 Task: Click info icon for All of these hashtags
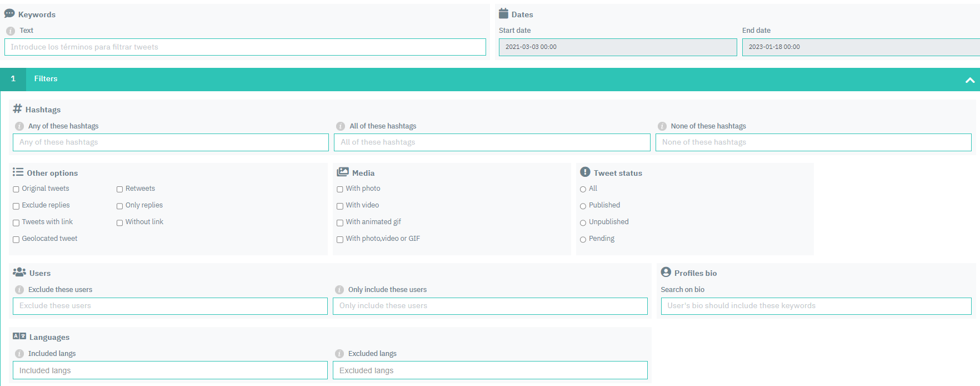point(341,126)
